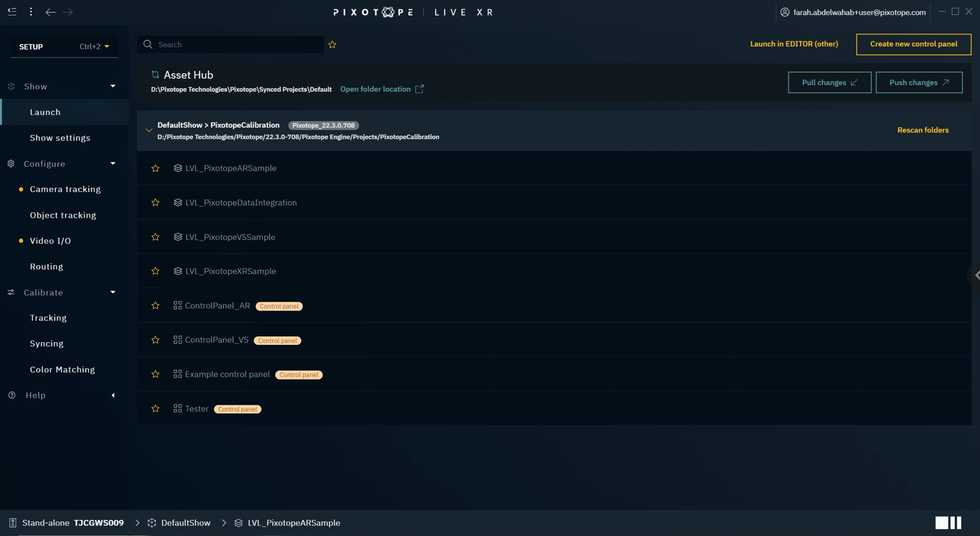Collapse the Calibrate section arrow

pyautogui.click(x=113, y=292)
